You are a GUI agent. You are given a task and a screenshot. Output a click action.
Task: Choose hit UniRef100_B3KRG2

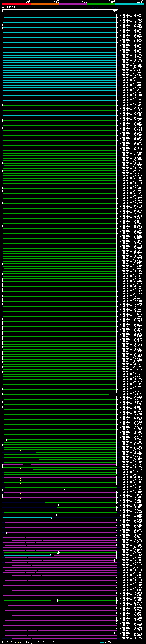(131, 75)
